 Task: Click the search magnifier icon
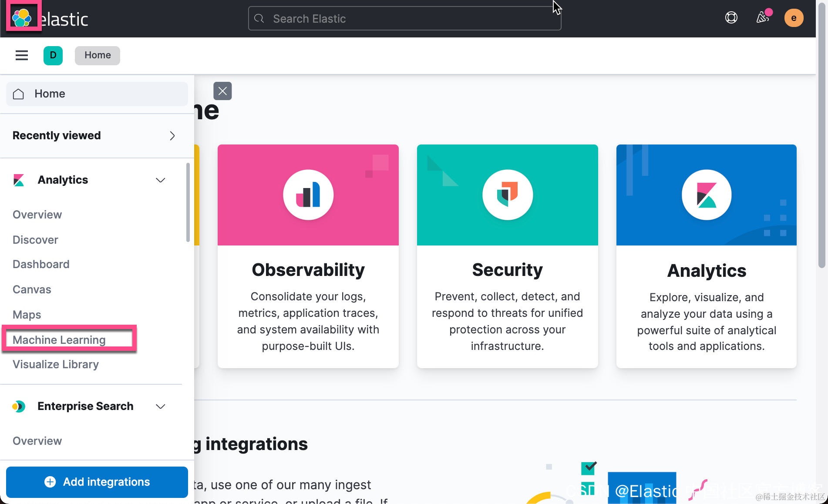pos(259,18)
